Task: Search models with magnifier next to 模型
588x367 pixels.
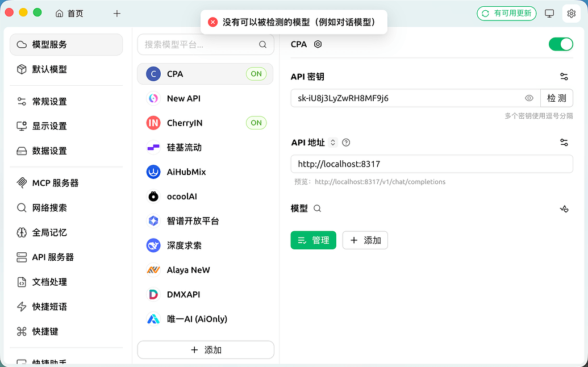Action: 317,208
